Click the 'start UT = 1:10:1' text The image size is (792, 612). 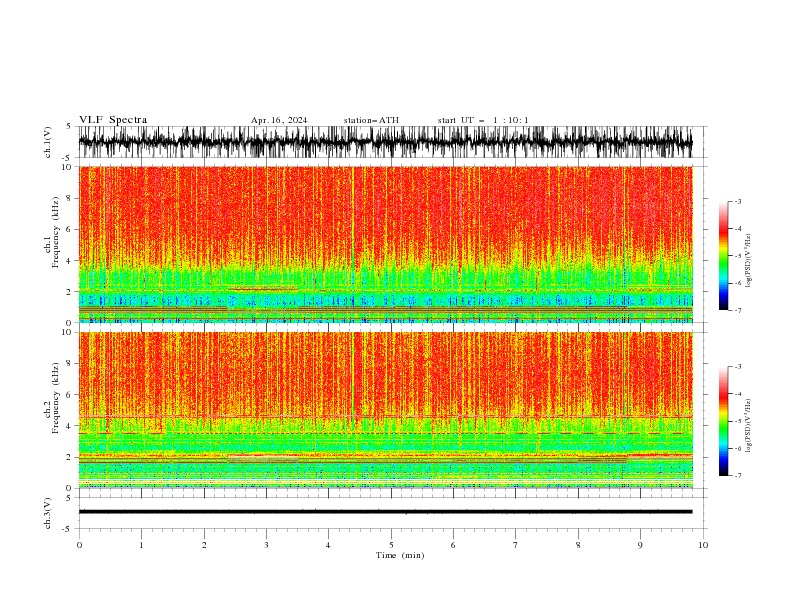click(x=483, y=120)
